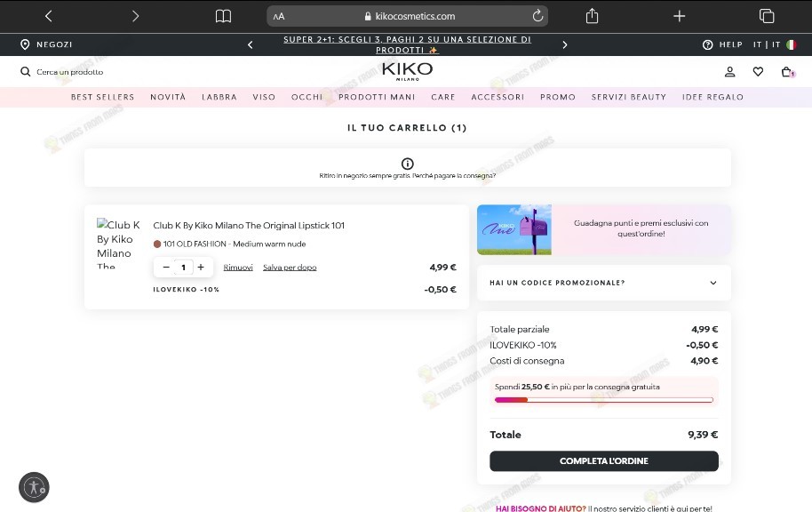Open the Super 2+1 promo banner link

pyautogui.click(x=407, y=44)
